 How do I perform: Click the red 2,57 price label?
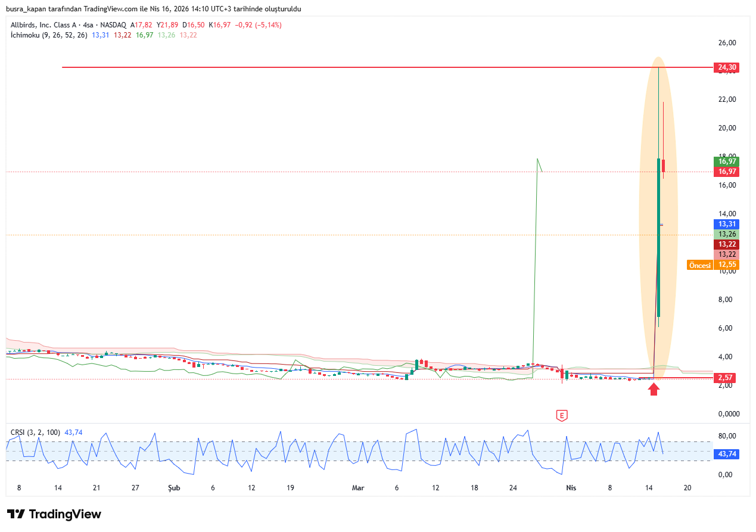(x=726, y=378)
